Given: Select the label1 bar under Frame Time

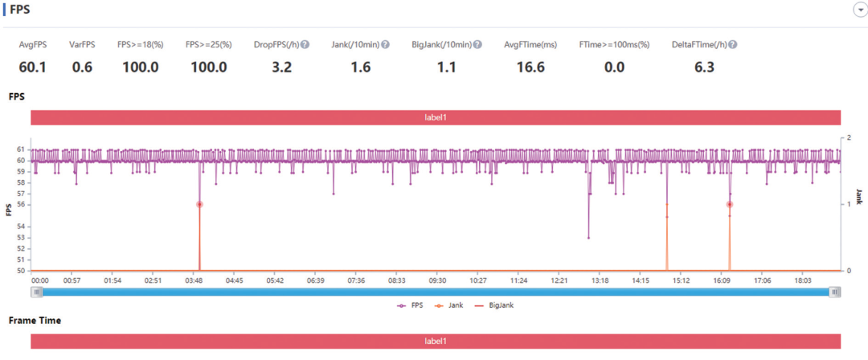Looking at the screenshot, I should pos(435,342).
